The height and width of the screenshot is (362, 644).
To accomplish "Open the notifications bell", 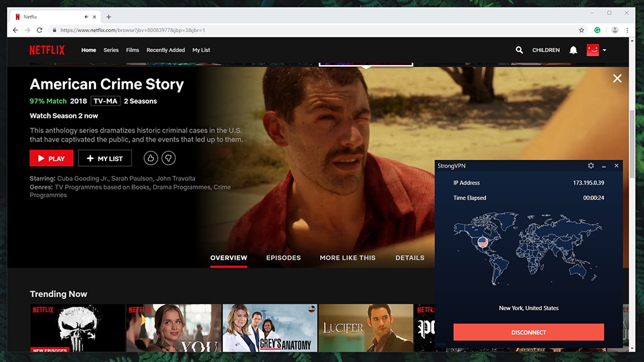I will coord(573,50).
